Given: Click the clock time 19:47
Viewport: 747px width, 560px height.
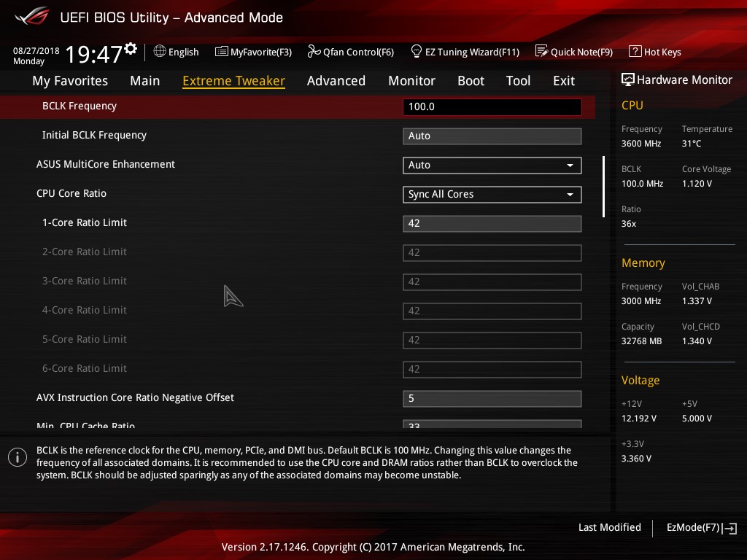Looking at the screenshot, I should pyautogui.click(x=94, y=54).
